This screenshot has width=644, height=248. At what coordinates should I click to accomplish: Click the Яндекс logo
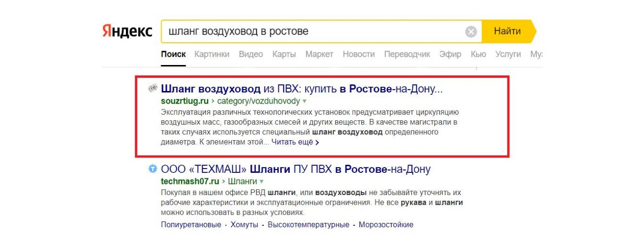(x=127, y=32)
